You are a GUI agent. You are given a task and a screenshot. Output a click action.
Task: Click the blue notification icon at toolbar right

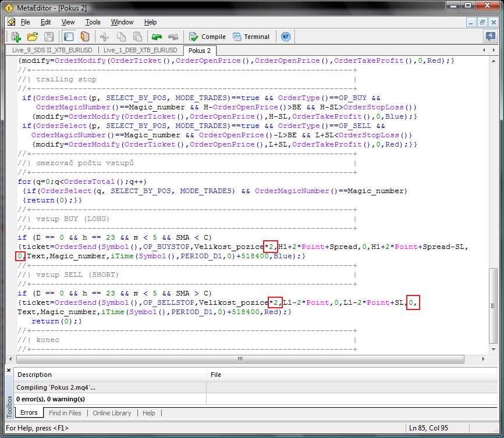coord(490,36)
